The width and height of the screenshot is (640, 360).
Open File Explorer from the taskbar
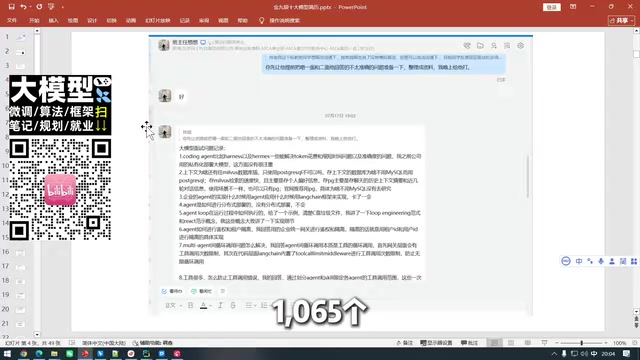coord(54,354)
